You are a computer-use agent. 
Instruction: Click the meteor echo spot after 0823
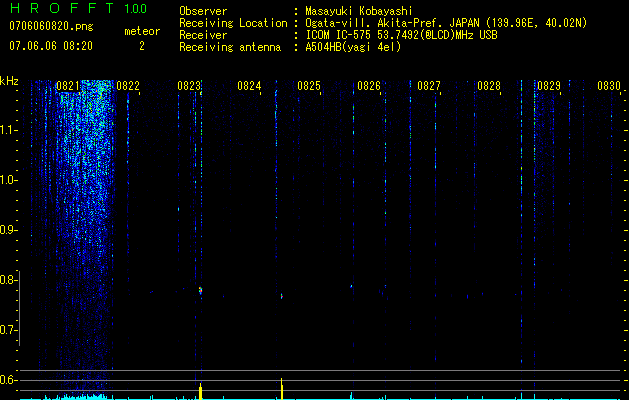(201, 290)
